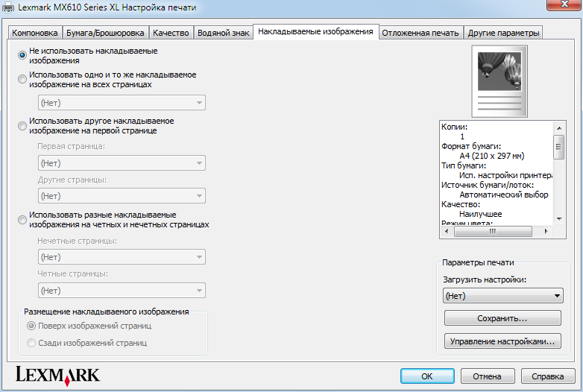Open the Качество tab
Screen dimensions: 583x392
171,33
